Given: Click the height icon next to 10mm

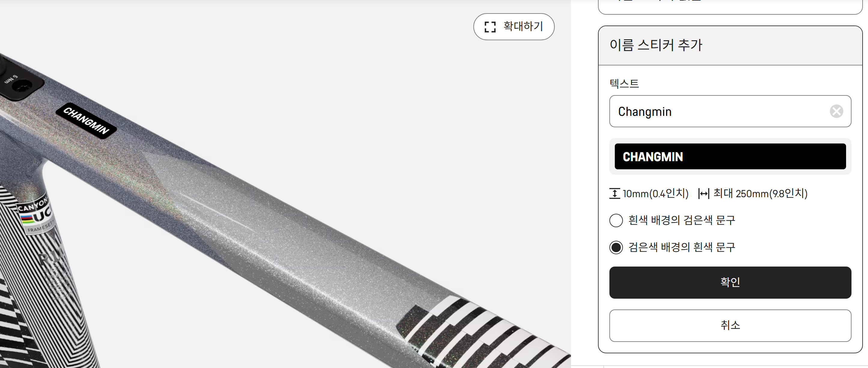Looking at the screenshot, I should (x=615, y=194).
